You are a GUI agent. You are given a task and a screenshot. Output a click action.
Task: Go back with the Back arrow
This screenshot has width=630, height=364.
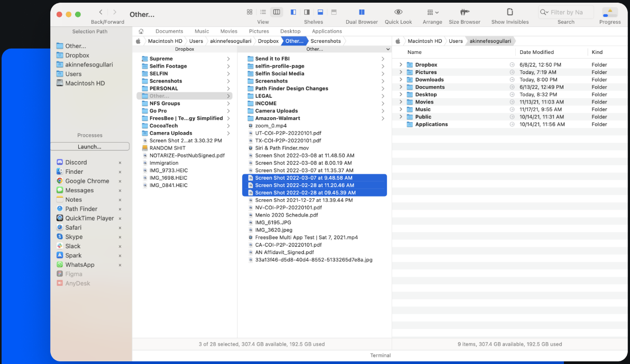[x=101, y=12]
